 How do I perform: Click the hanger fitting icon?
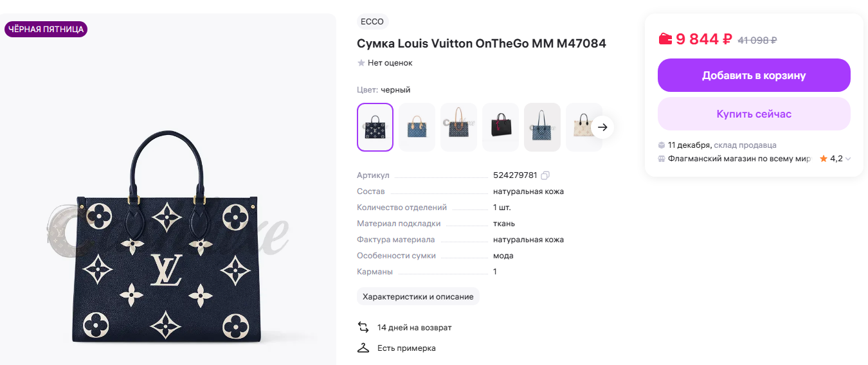(363, 348)
